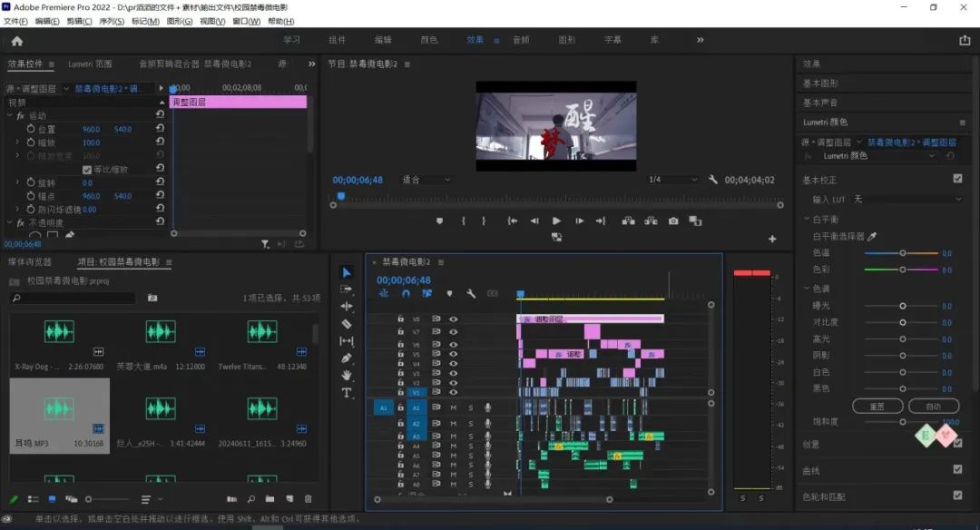The height and width of the screenshot is (530, 980).
Task: Show more workspaces overflow arrows
Action: point(700,40)
